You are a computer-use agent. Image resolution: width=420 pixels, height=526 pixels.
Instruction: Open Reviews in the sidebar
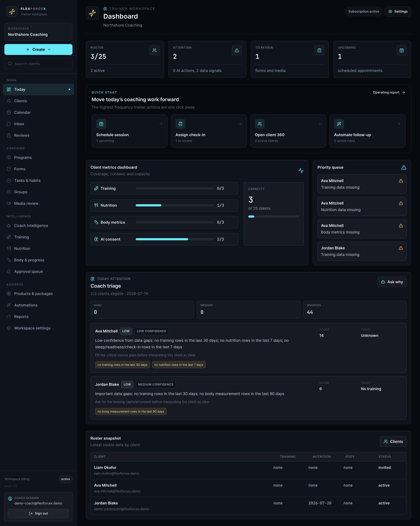[x=38, y=135]
